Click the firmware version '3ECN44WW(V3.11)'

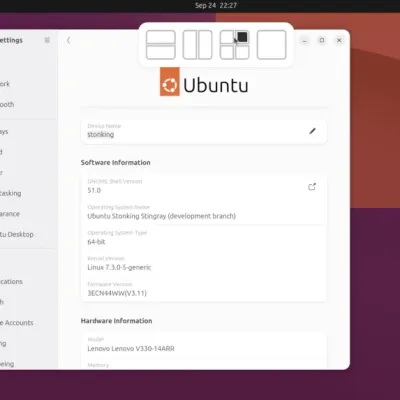click(117, 293)
